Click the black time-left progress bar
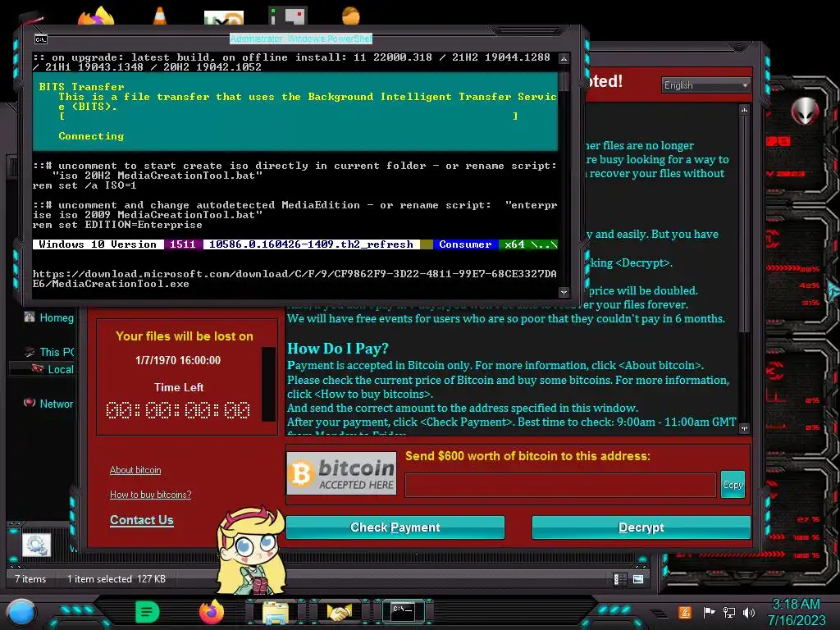The image size is (840, 630). pos(268,384)
